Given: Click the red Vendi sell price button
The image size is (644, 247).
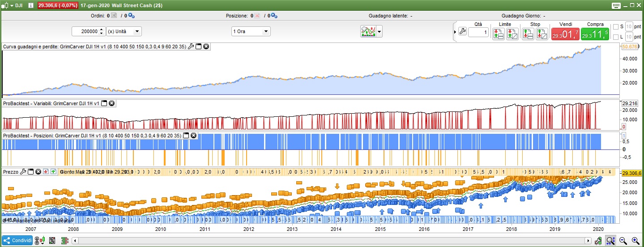Looking at the screenshot, I should tap(564, 34).
